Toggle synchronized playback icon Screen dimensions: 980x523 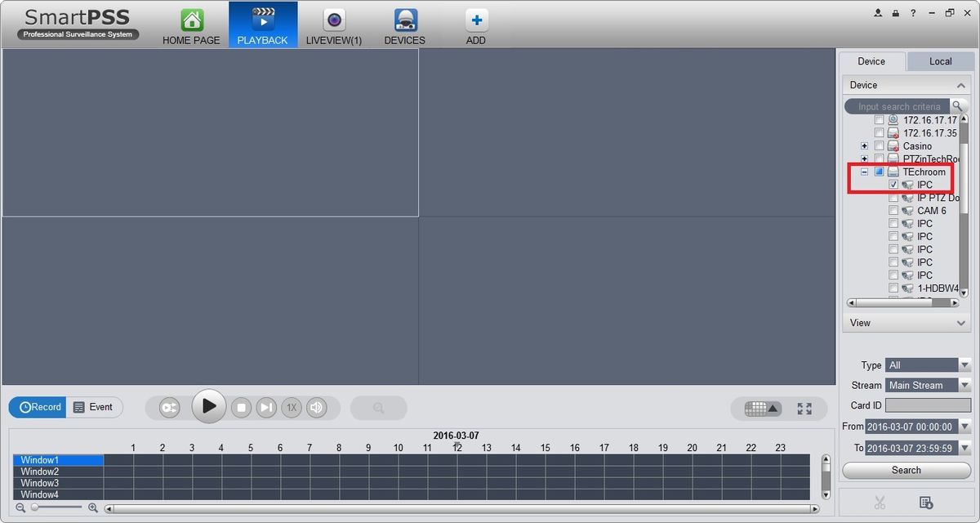(x=169, y=407)
